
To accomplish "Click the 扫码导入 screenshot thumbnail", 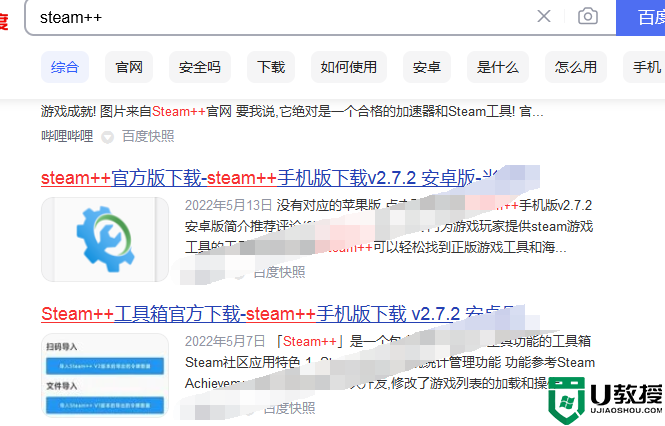I will (105, 375).
